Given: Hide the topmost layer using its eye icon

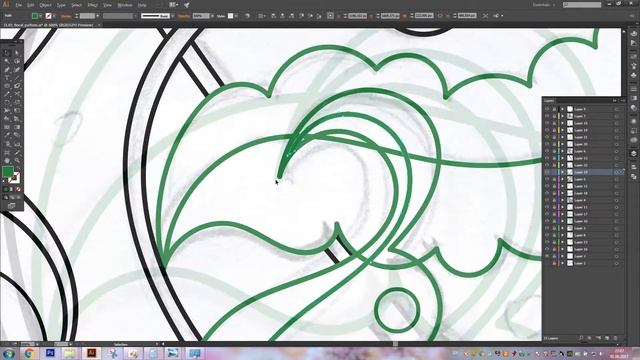Looking at the screenshot, I should [547, 109].
